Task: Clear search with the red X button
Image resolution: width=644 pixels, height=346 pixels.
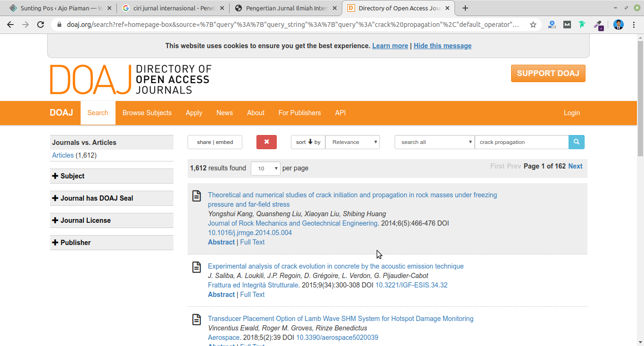Action: click(x=266, y=142)
